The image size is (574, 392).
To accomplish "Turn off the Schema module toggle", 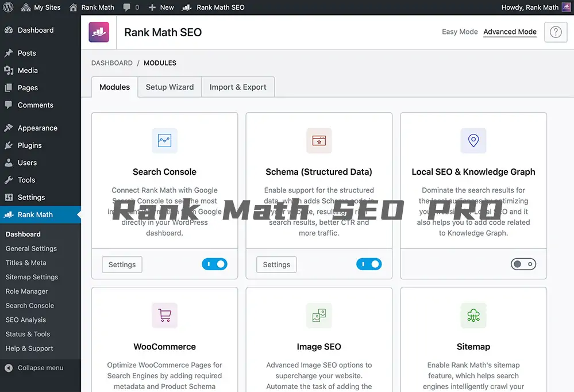I will (369, 264).
